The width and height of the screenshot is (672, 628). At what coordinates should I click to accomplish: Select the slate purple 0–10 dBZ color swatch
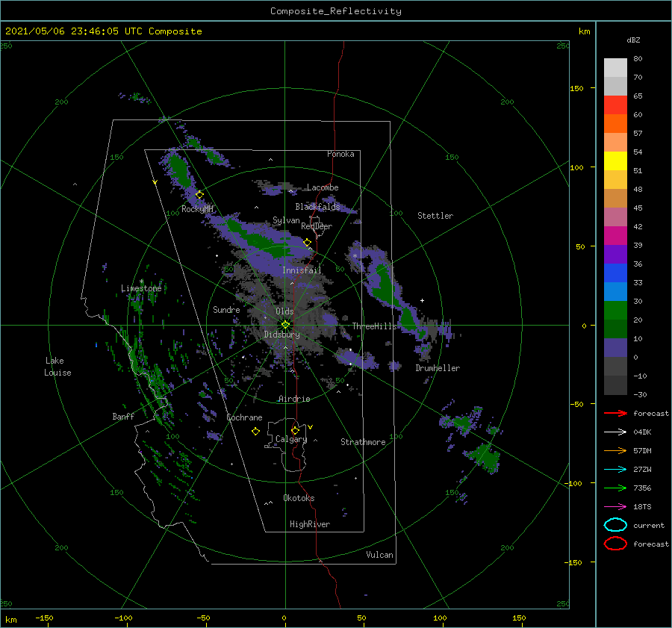[x=615, y=348]
